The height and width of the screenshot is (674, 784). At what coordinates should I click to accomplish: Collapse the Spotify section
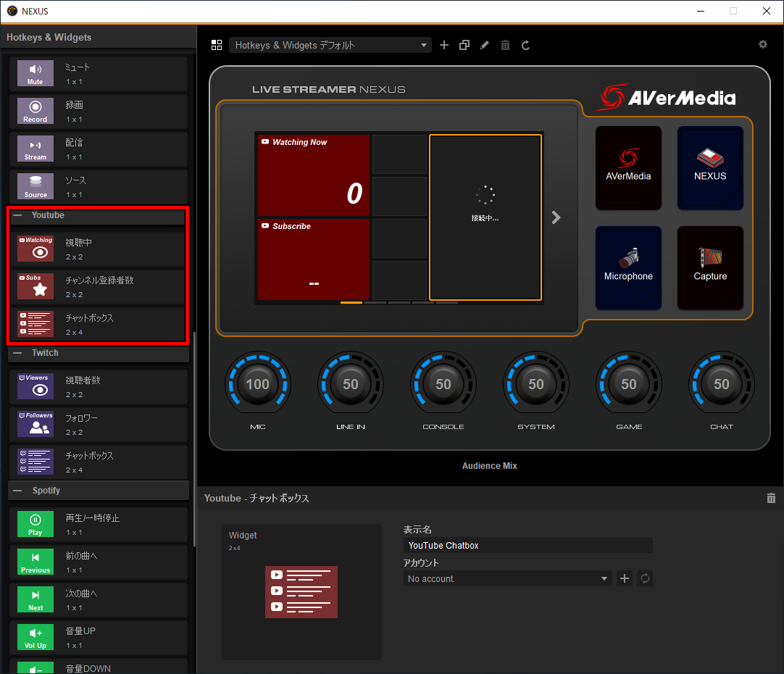[x=18, y=491]
